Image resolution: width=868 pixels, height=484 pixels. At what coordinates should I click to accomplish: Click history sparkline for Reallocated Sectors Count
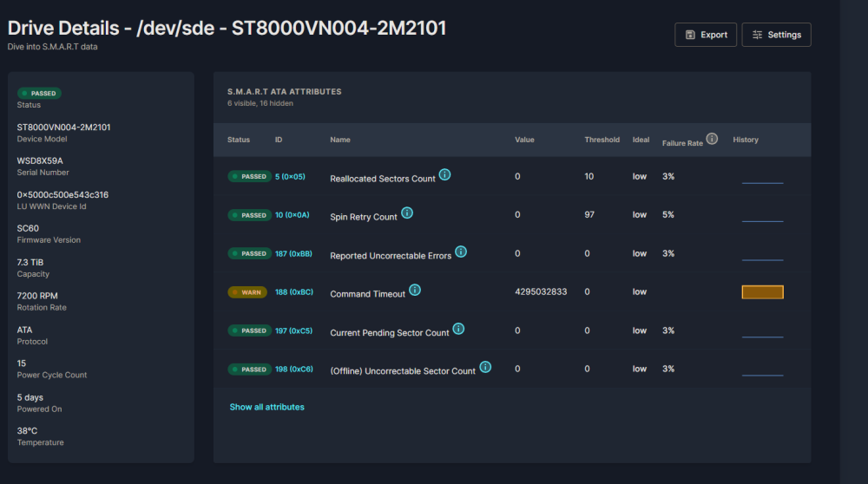762,182
